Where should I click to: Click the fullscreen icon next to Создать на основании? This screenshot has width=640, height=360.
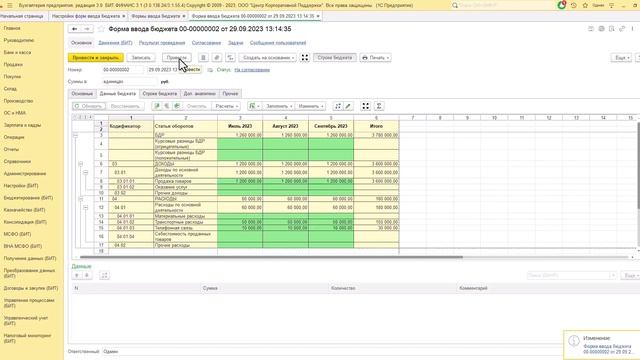click(x=305, y=58)
